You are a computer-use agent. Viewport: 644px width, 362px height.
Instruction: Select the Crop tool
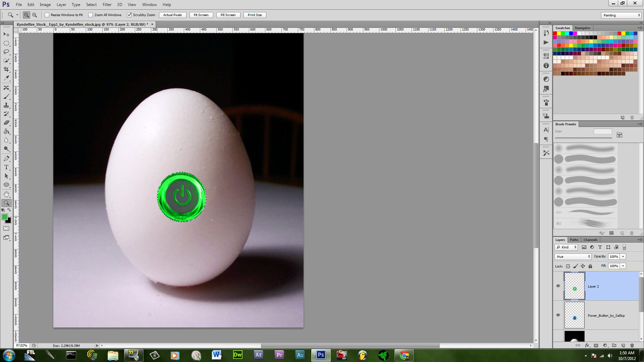pos(6,69)
